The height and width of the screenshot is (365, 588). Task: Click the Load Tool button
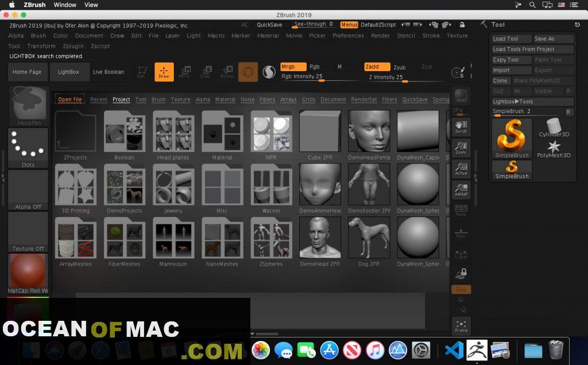[x=512, y=38]
